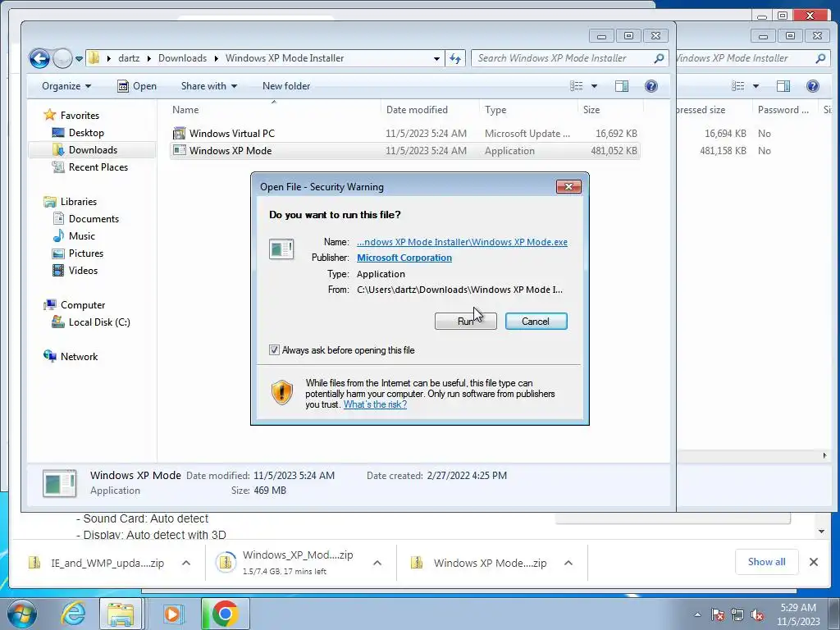
Task: Expand options arrow for Windows XP Mode zip download
Action: (x=568, y=563)
